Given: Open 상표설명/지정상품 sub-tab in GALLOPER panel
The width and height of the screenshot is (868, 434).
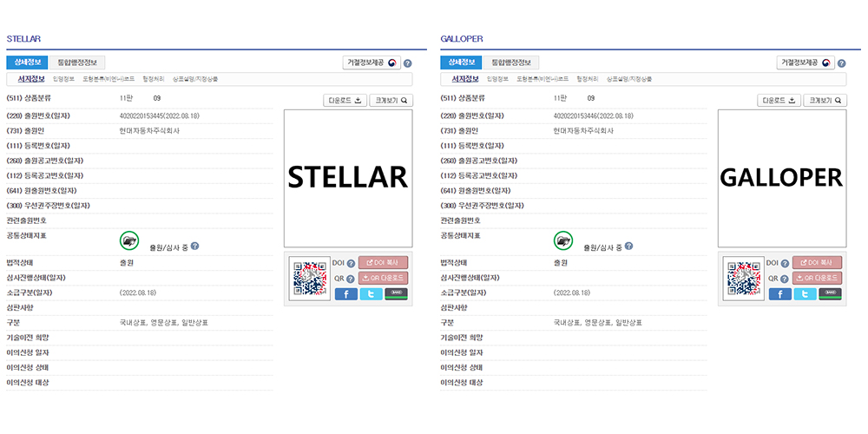Looking at the screenshot, I should point(629,79).
